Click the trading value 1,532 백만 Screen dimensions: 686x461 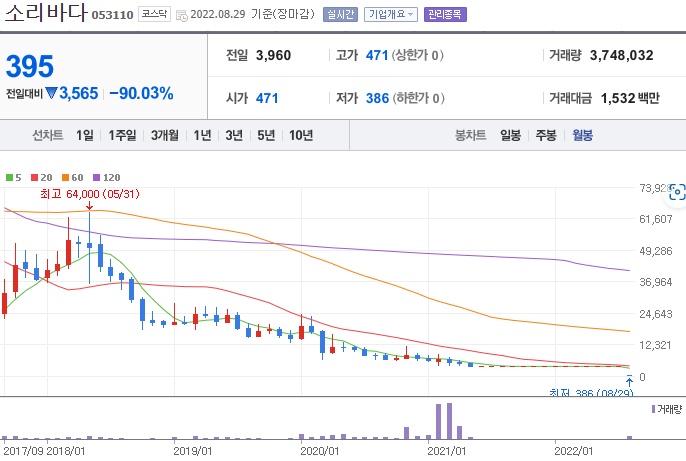tap(630, 98)
